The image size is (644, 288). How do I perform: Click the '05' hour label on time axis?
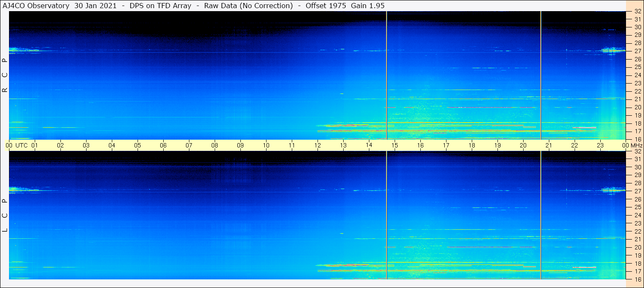pos(138,145)
